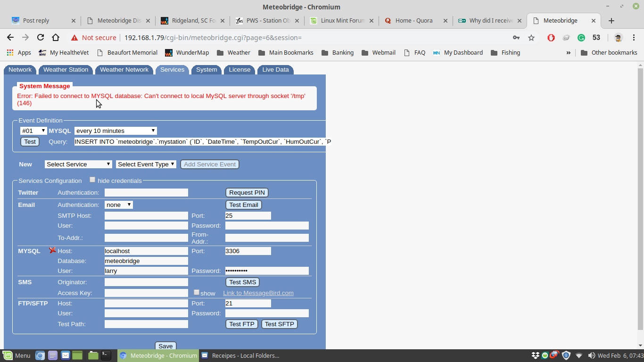
Task: Click the Grammarly extension icon
Action: [x=581, y=38]
